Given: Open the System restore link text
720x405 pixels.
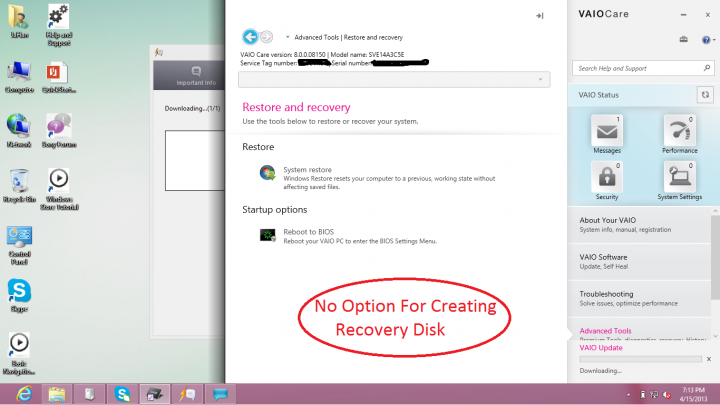Looking at the screenshot, I should point(307,169).
